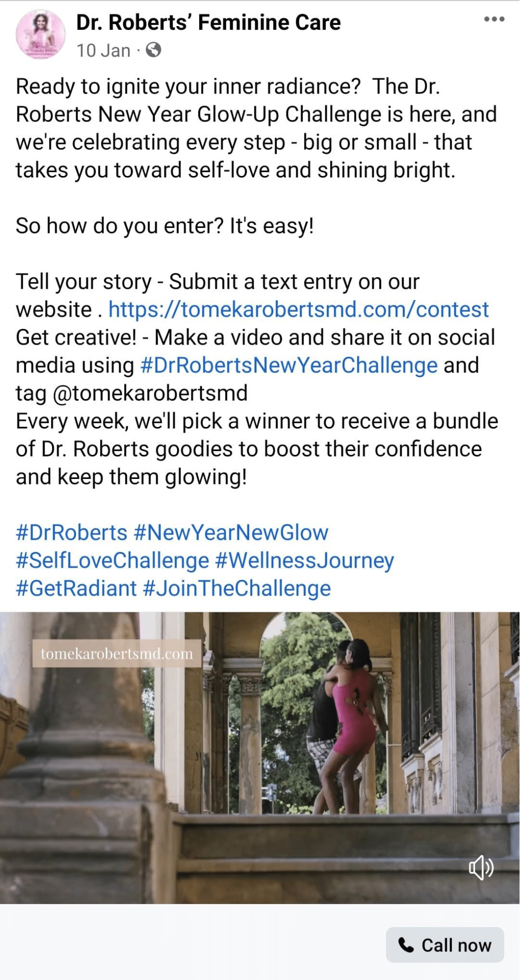The width and height of the screenshot is (520, 980).
Task: Click the #JoinTheChallenge hashtag
Action: pos(237,588)
